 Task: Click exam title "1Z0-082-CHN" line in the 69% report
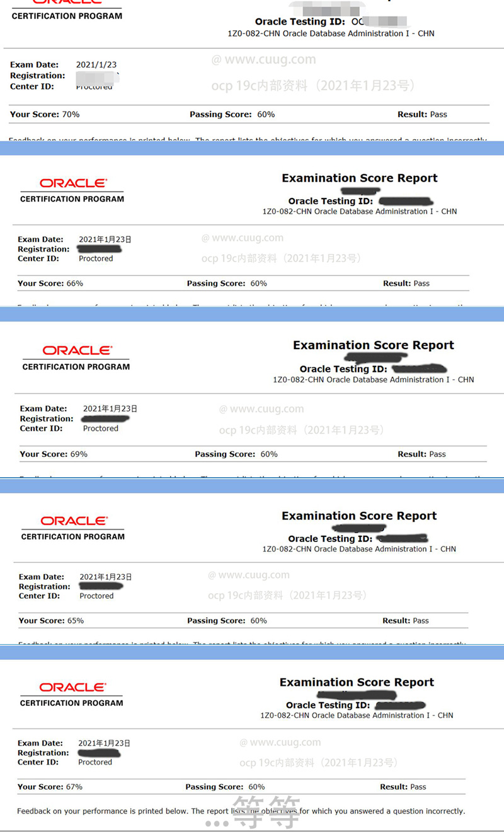pos(374,379)
